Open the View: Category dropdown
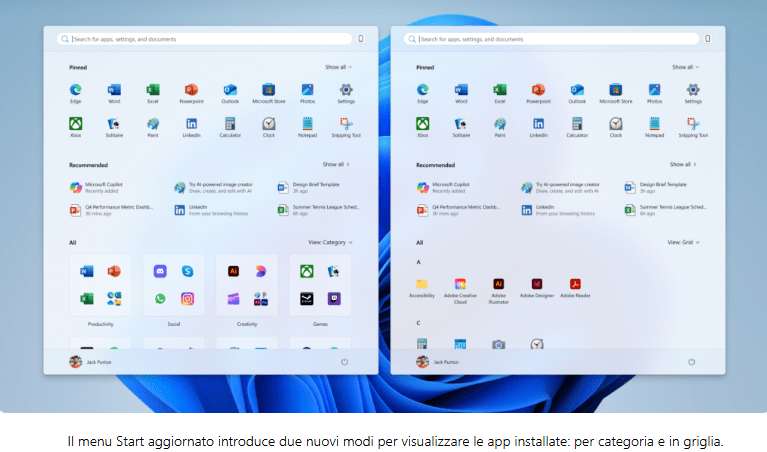The image size is (767, 452). pyautogui.click(x=330, y=242)
